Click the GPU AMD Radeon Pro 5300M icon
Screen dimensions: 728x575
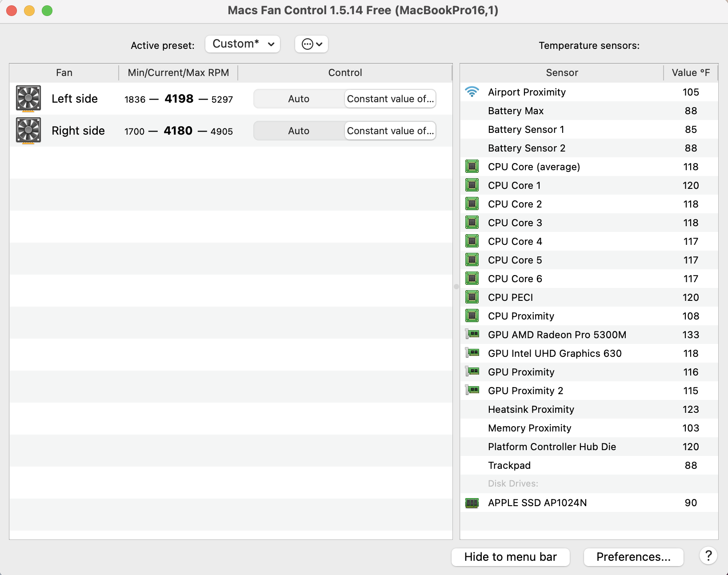pyautogui.click(x=472, y=335)
